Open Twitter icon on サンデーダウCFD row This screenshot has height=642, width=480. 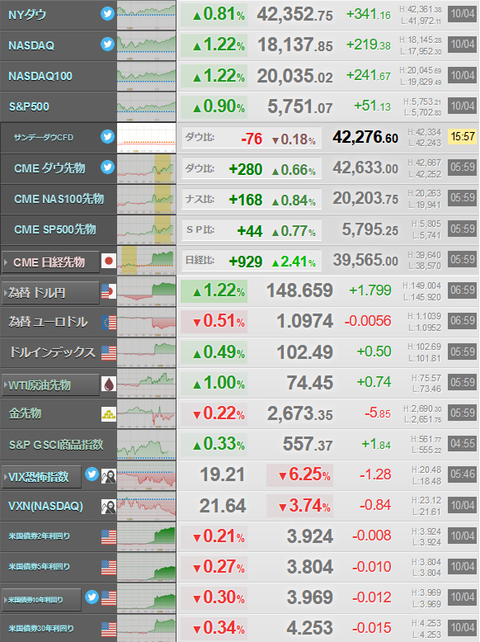click(107, 136)
